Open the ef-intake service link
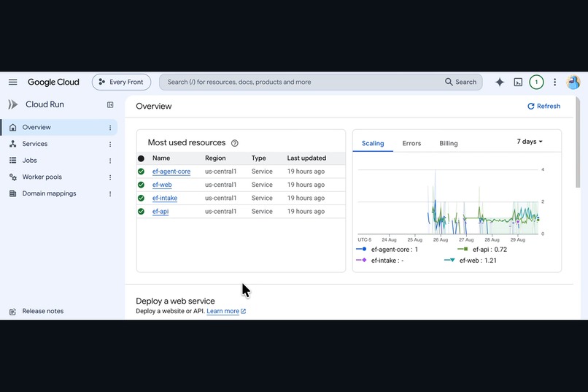Viewport: 588px width, 392px height. point(165,198)
